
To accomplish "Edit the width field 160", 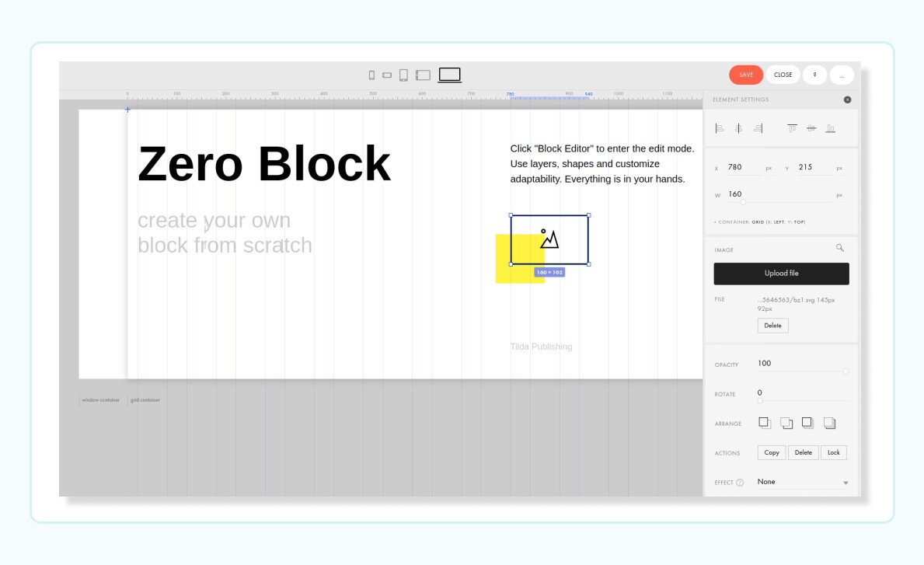I will [x=779, y=194].
